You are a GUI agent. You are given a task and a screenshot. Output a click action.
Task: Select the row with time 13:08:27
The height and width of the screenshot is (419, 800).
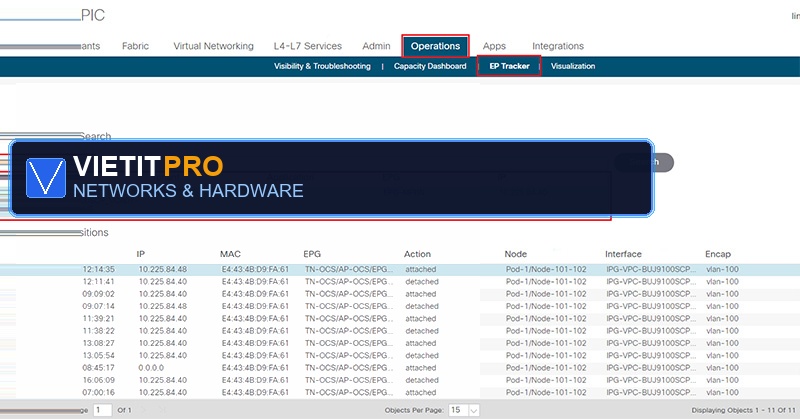tap(400, 343)
